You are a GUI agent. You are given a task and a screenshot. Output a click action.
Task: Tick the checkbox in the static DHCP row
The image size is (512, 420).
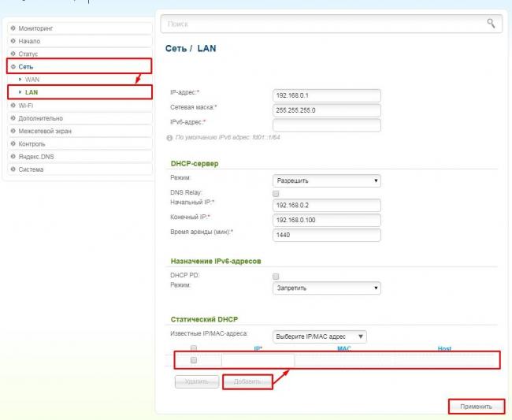194,360
